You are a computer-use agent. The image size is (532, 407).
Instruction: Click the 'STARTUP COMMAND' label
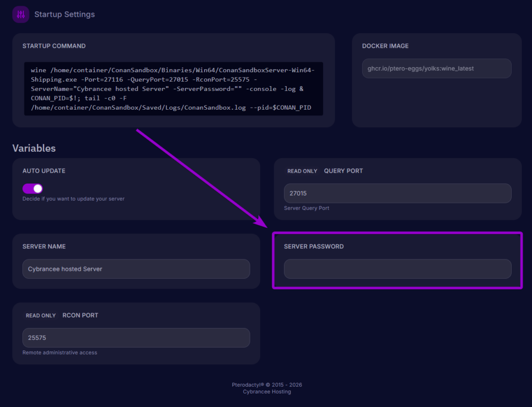pos(54,46)
